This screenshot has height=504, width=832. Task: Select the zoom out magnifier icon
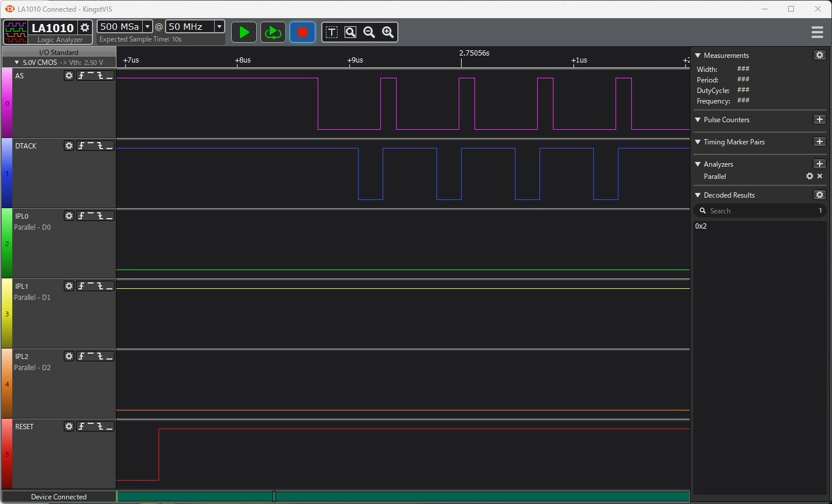coord(369,32)
